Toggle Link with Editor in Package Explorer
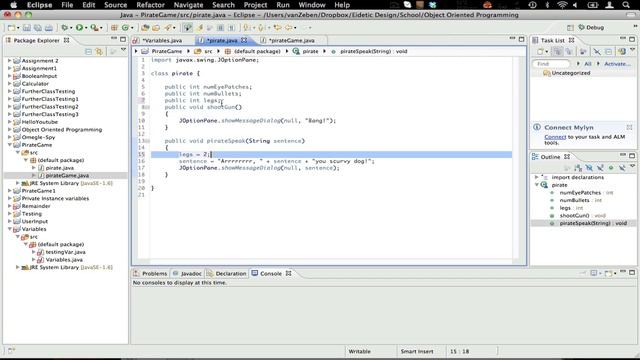The width and height of the screenshot is (640, 360). [x=99, y=51]
